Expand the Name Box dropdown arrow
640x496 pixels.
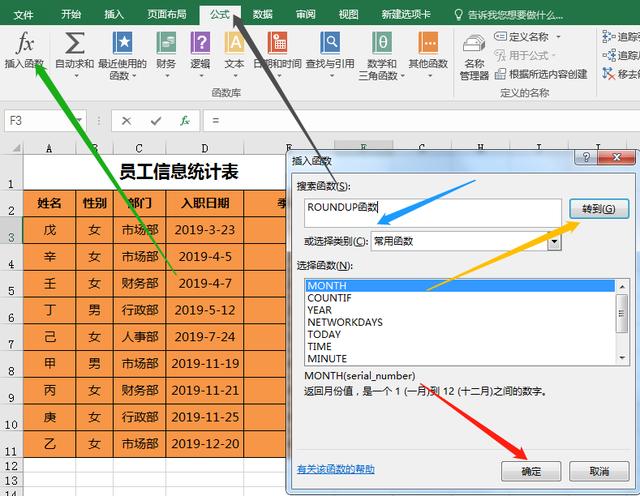pos(79,120)
